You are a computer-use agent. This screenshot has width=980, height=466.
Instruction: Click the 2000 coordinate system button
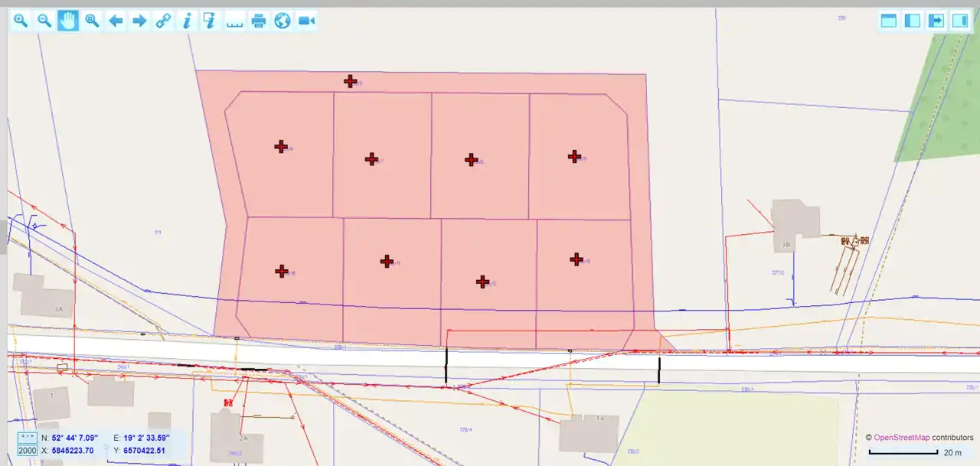tap(28, 451)
